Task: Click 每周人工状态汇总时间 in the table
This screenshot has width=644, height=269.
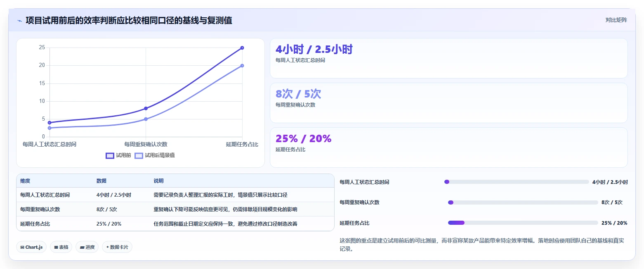Action: coord(45,195)
